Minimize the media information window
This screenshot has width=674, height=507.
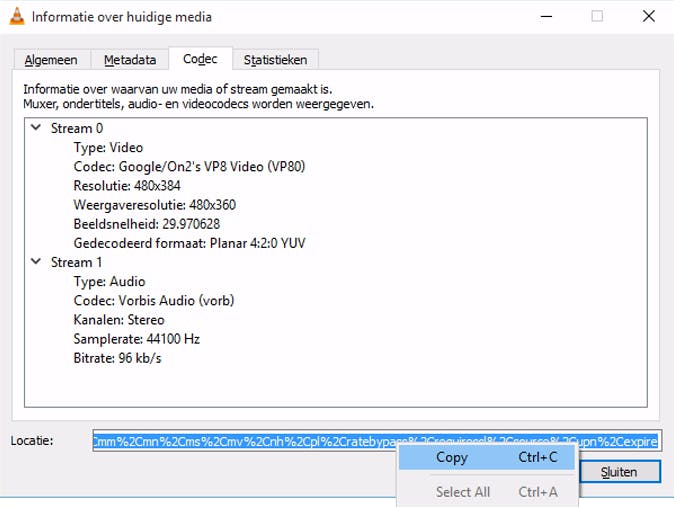tap(546, 16)
